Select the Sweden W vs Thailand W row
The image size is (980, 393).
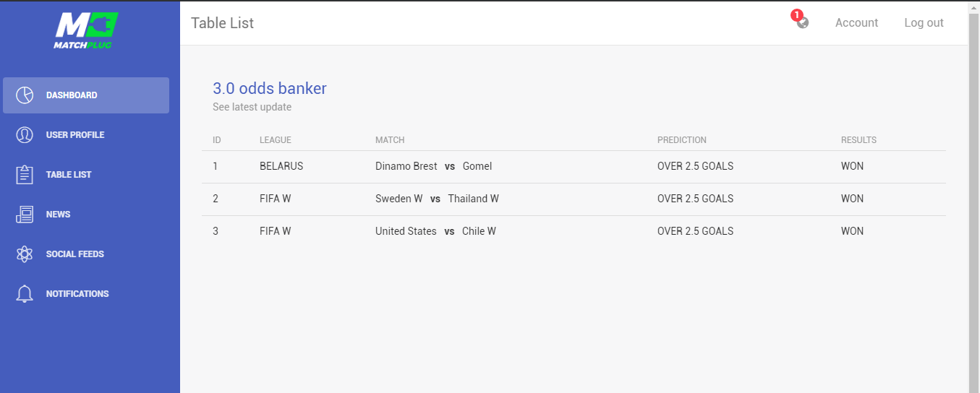pyautogui.click(x=574, y=199)
